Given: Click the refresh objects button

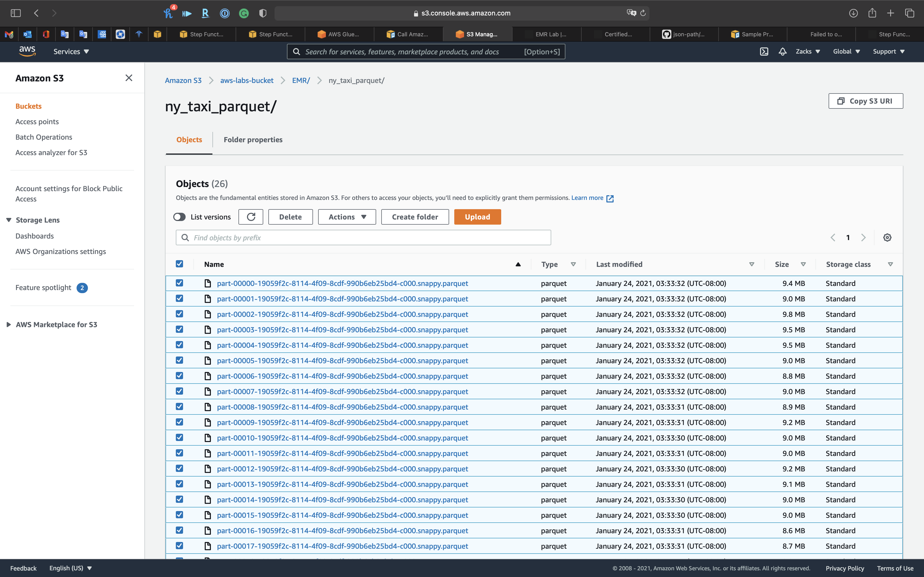Looking at the screenshot, I should (251, 217).
